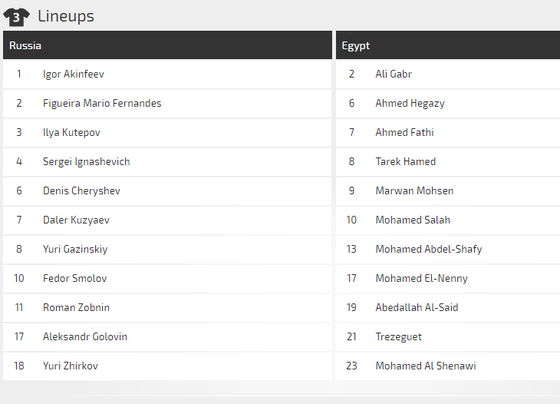The image size is (560, 404).
Task: Click Mohamed Salah's name
Action: (x=412, y=220)
